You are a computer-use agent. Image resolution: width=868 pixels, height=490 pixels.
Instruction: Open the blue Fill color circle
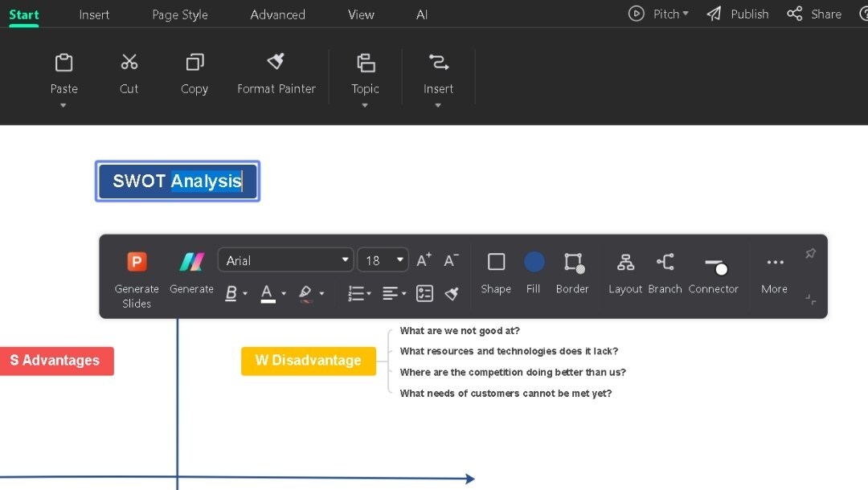[x=534, y=262]
